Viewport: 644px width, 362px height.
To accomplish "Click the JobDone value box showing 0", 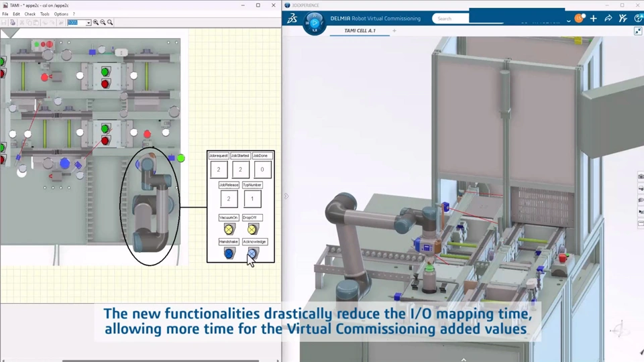I will click(x=262, y=170).
